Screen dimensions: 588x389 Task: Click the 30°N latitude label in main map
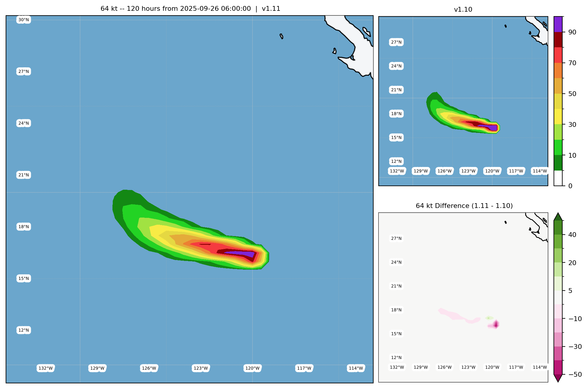(24, 20)
